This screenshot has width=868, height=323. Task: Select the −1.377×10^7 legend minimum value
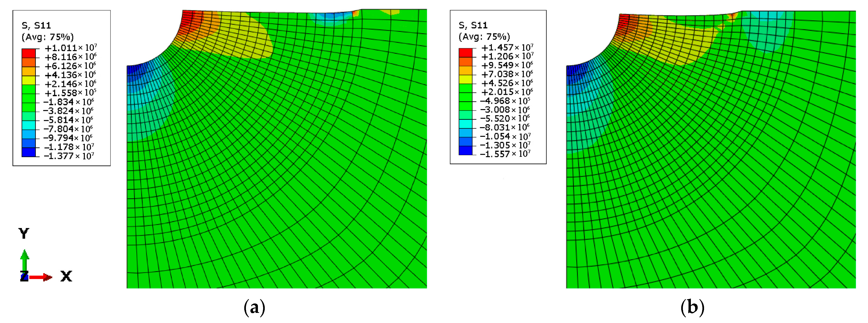pyautogui.click(x=69, y=156)
